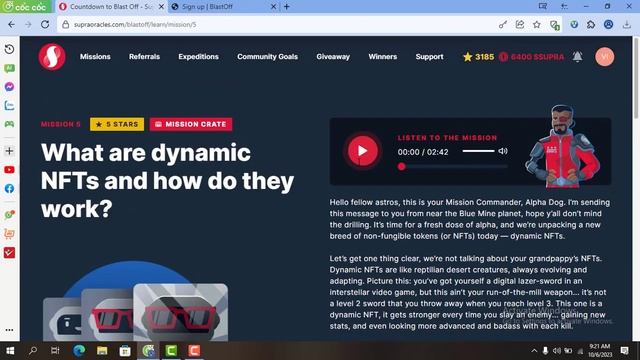Reload the current page

pyautogui.click(x=45, y=24)
